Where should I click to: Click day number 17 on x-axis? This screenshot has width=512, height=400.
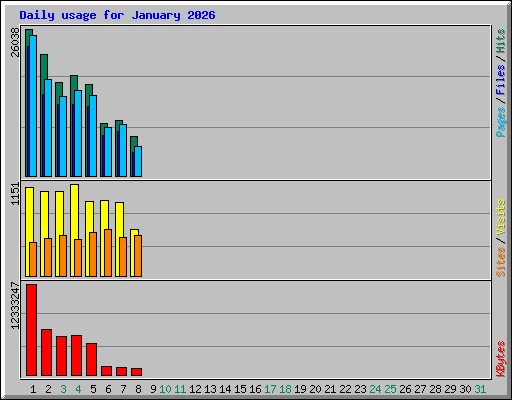coord(270,389)
